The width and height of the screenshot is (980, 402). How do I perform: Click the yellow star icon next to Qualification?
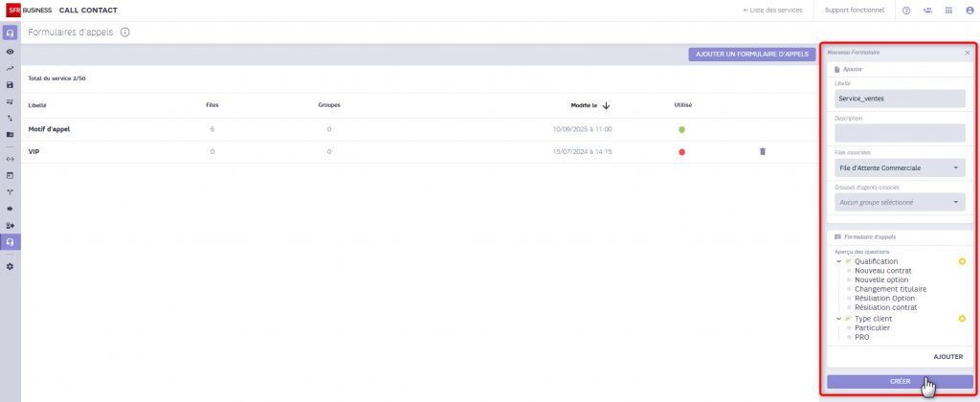pos(962,261)
